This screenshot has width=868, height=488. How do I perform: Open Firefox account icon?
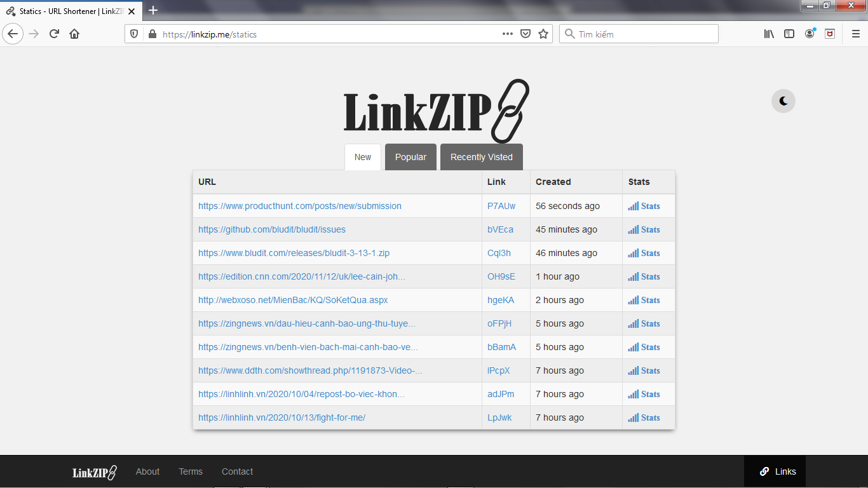[x=810, y=34]
